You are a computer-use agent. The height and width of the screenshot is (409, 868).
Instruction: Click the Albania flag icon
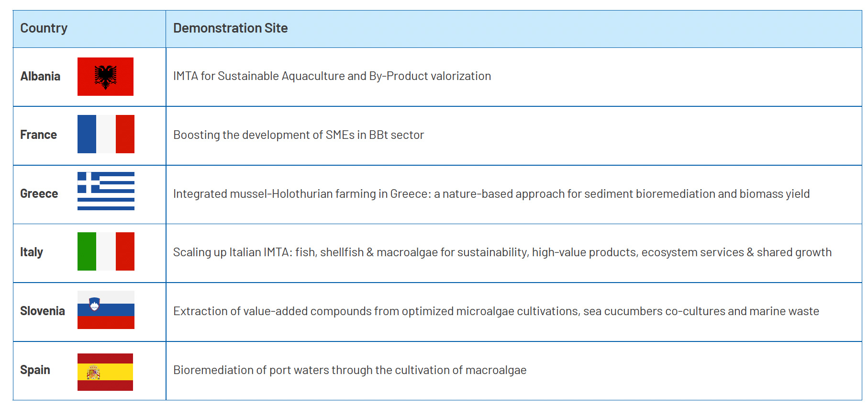click(x=105, y=77)
